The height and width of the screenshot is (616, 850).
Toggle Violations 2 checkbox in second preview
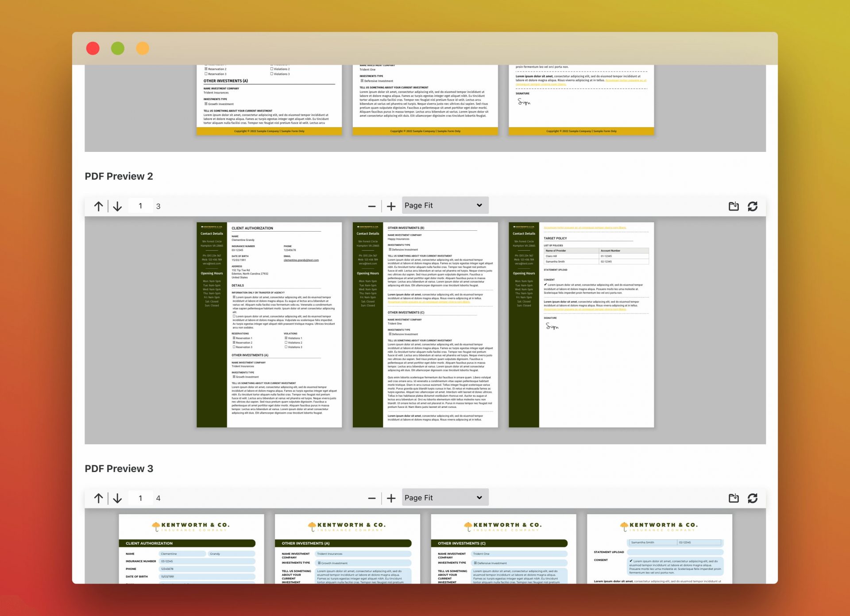286,342
